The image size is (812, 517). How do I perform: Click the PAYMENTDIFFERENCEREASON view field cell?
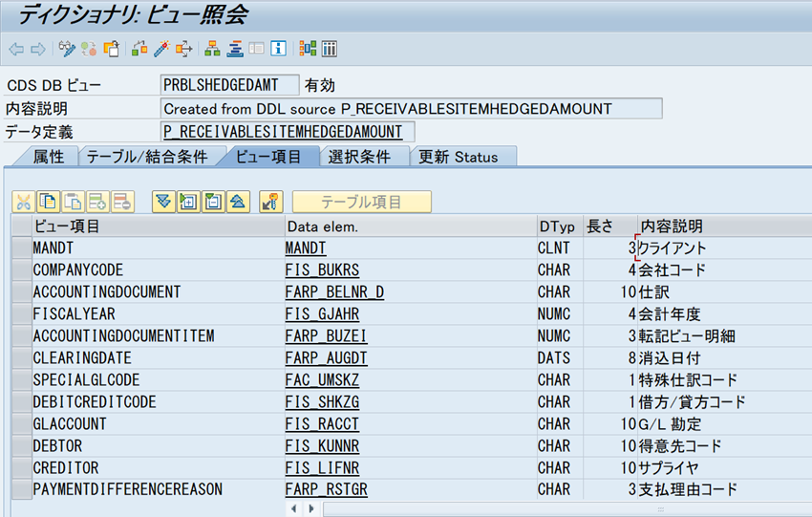pos(158,489)
